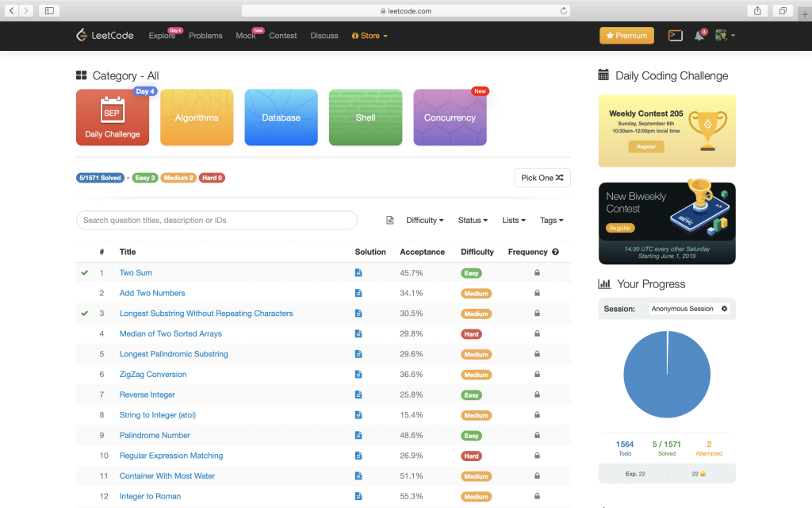Click the question search input field
Viewport: 812px width, 508px height.
217,221
